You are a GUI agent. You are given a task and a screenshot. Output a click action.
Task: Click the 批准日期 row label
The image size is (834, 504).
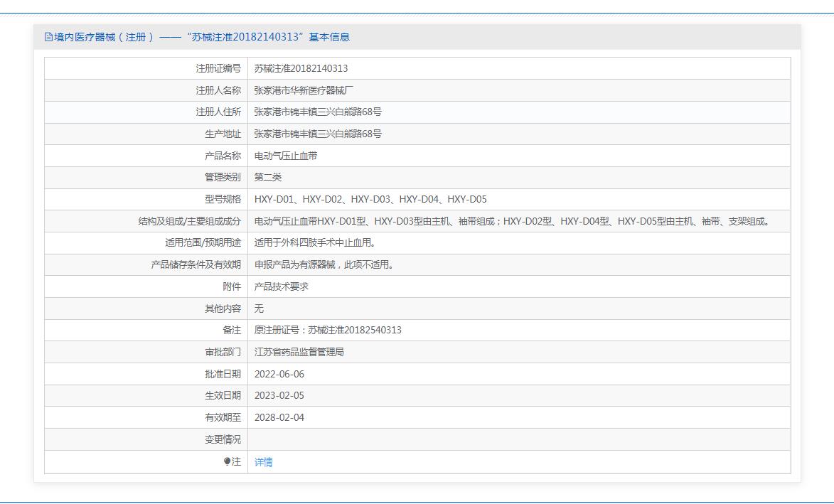tap(223, 375)
